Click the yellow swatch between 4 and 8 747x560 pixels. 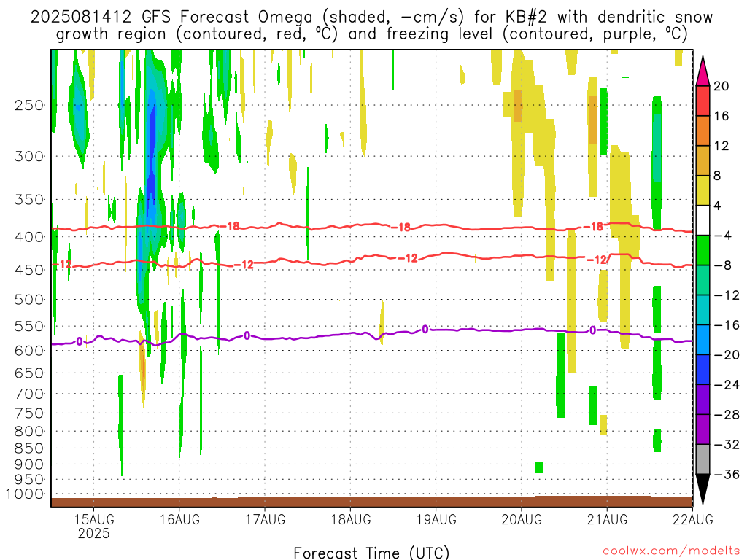[703, 190]
